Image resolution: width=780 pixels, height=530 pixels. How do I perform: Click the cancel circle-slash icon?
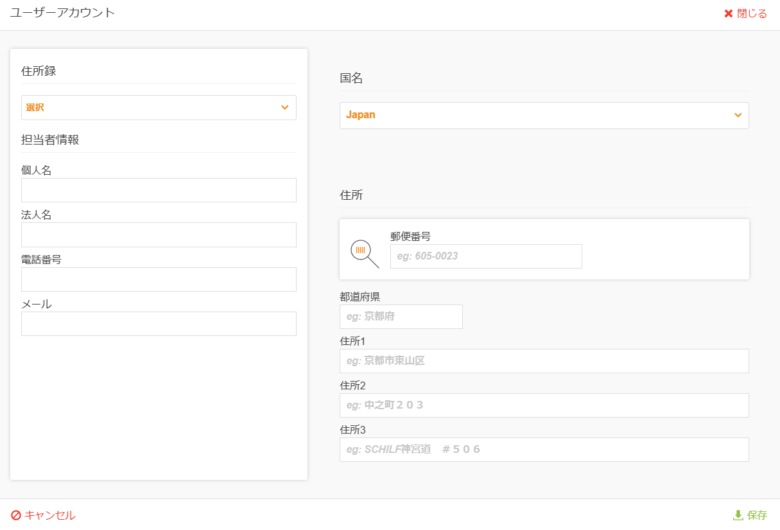pyautogui.click(x=16, y=515)
